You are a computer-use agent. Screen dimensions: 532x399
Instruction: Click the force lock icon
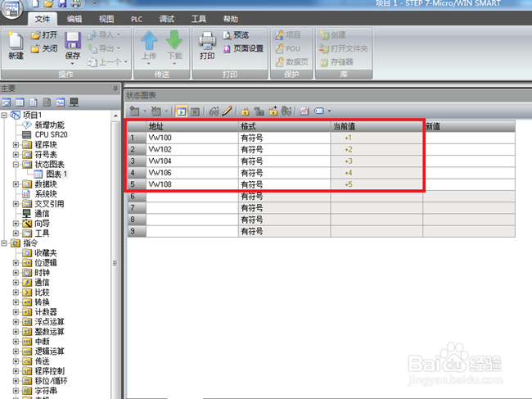coord(246,111)
